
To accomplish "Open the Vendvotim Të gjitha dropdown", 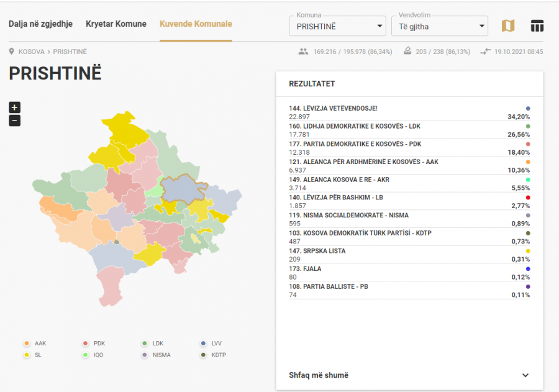I will pyautogui.click(x=440, y=26).
